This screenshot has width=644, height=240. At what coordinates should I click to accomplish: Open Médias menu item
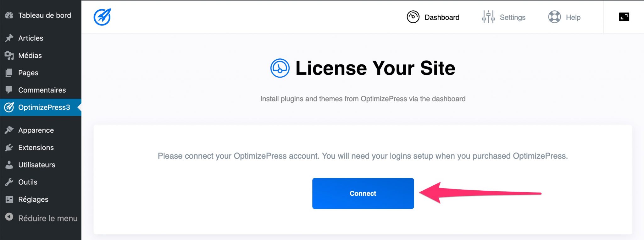pos(41,55)
